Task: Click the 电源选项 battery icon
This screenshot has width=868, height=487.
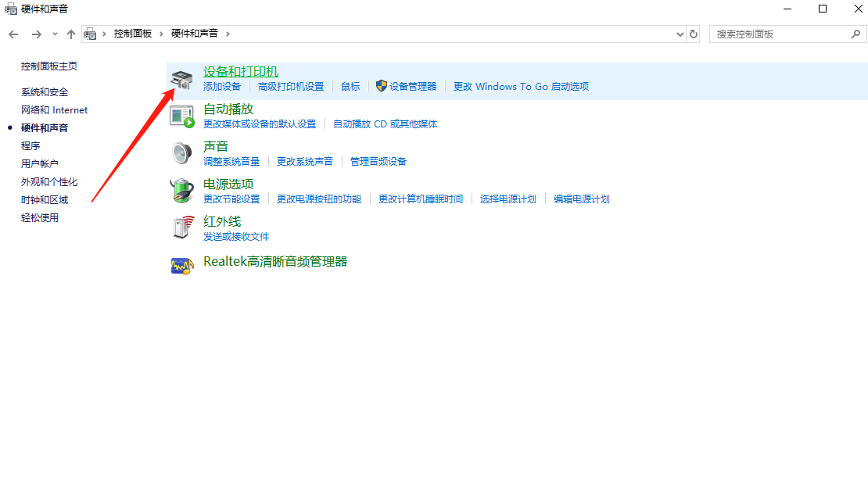Action: [x=181, y=190]
